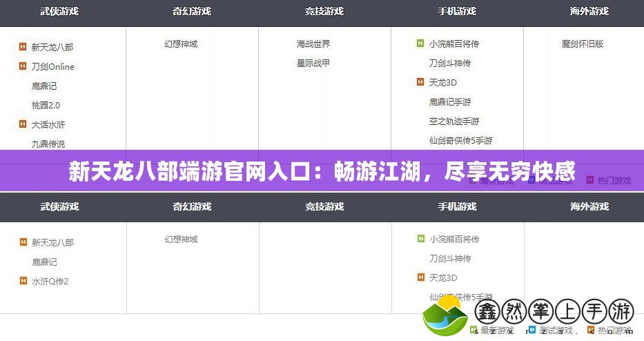Select 手机游戏 header in the lower panel
This screenshot has width=644, height=341.
click(457, 206)
